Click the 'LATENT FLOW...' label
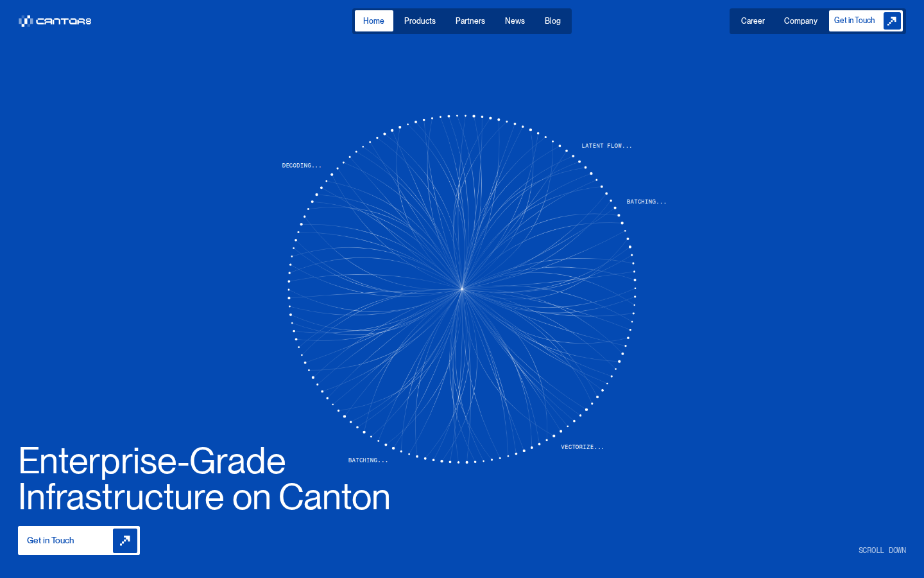The height and width of the screenshot is (578, 924). coord(606,146)
